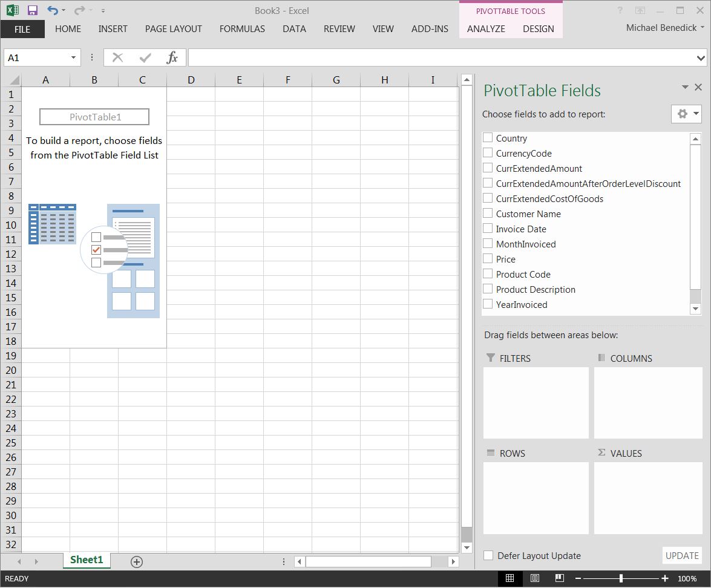Select Normal view icon in status bar
Image resolution: width=711 pixels, height=588 pixels.
coord(509,578)
